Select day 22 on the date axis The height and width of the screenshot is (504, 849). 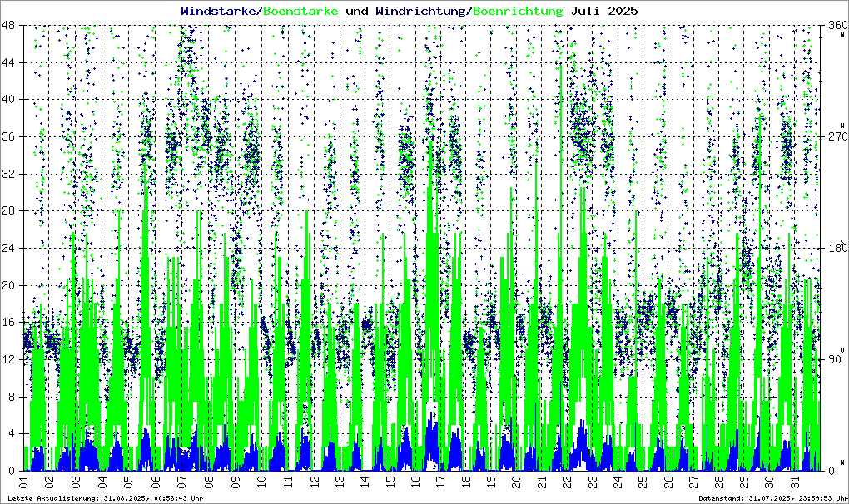[x=568, y=482]
